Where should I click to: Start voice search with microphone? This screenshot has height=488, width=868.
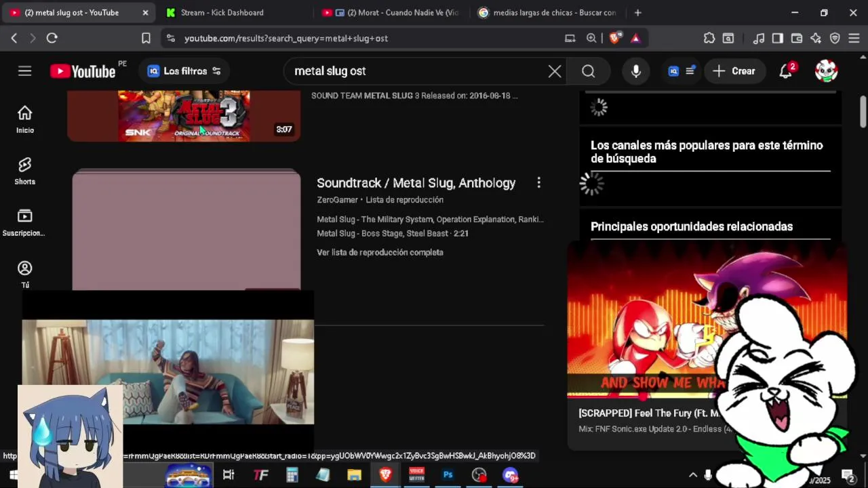(636, 71)
